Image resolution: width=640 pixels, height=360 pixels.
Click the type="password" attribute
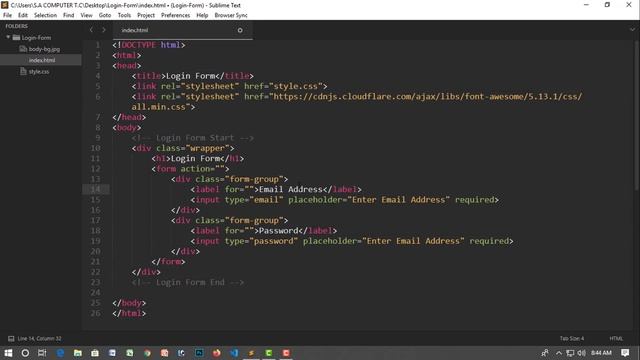261,241
